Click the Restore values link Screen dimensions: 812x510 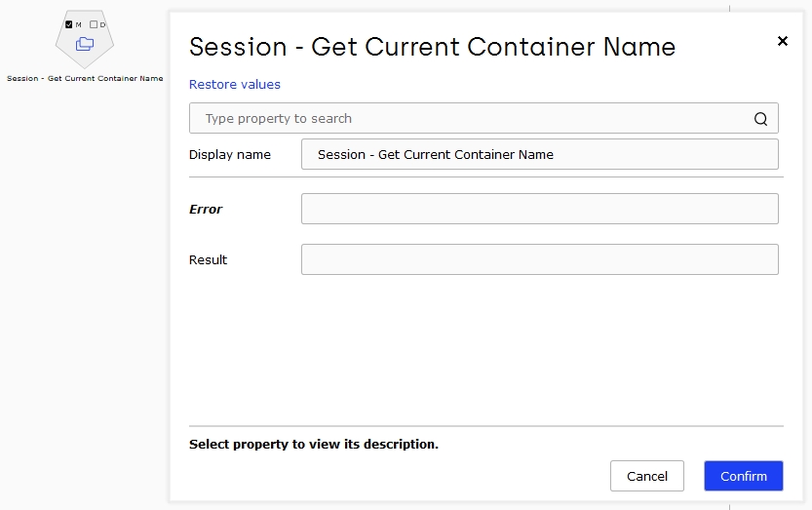click(x=235, y=85)
